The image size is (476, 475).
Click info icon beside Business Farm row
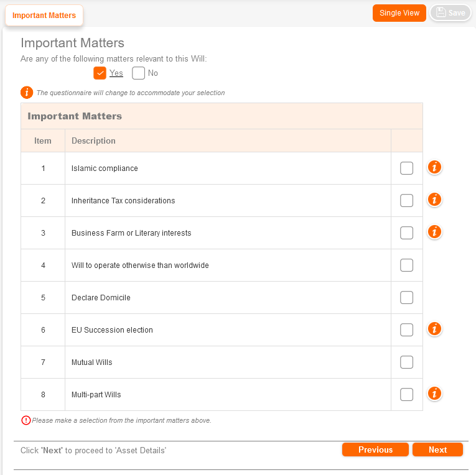(x=435, y=232)
